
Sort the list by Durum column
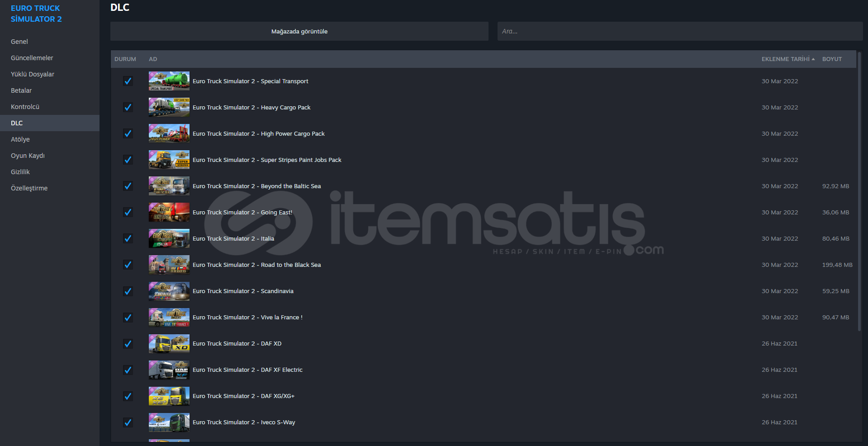click(125, 59)
